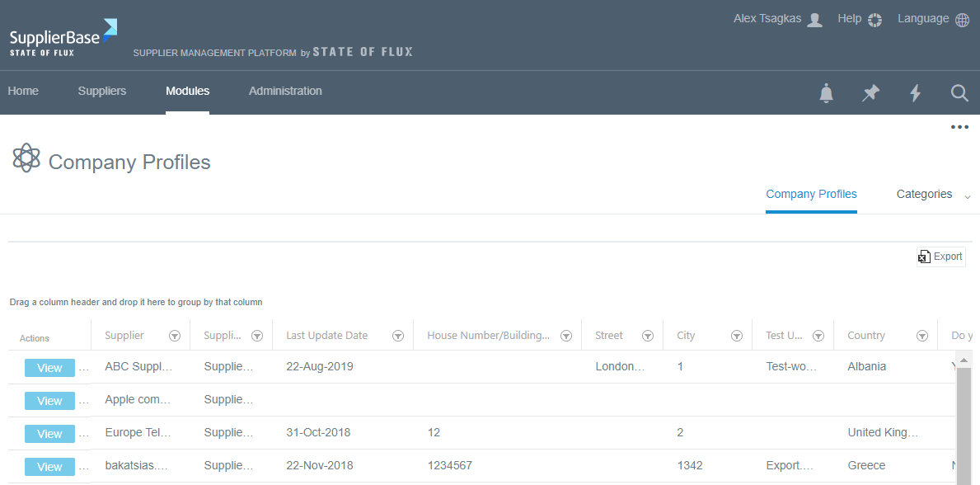This screenshot has width=980, height=485.
Task: Open the ellipsis options menu below the header
Action: [x=959, y=127]
